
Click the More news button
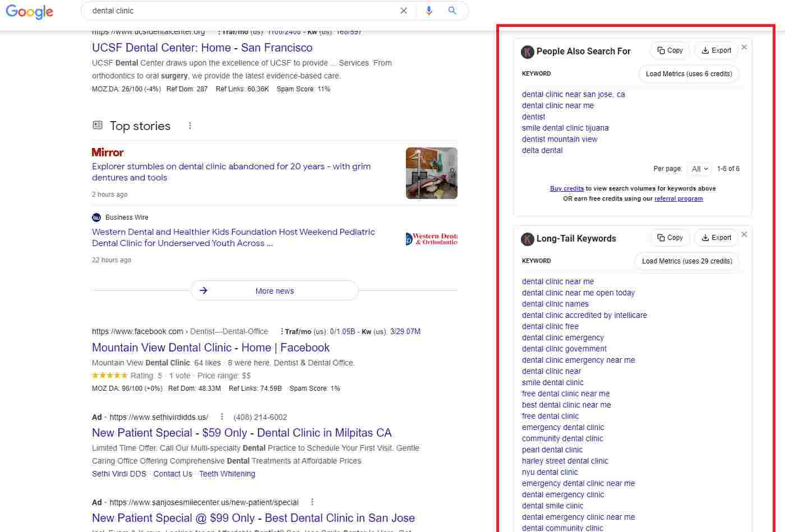coord(274,290)
